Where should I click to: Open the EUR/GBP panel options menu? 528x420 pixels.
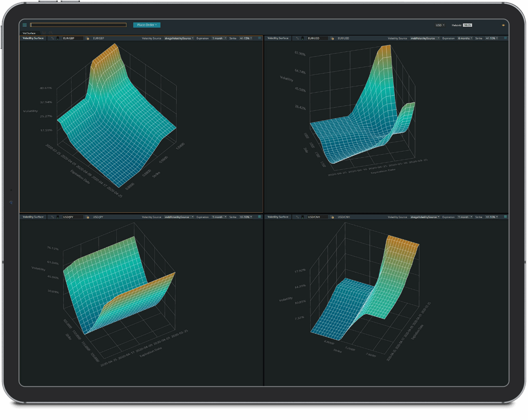pyautogui.click(x=259, y=38)
